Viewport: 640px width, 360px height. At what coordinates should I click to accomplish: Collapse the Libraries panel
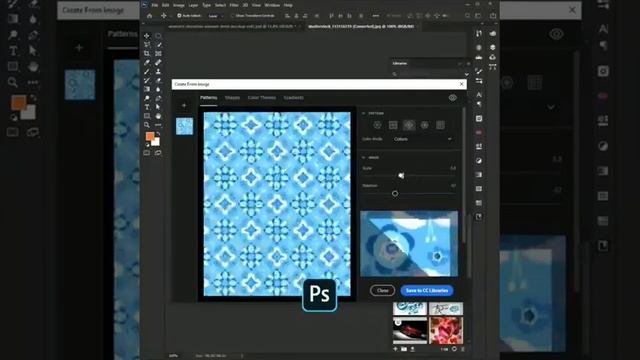460,64
